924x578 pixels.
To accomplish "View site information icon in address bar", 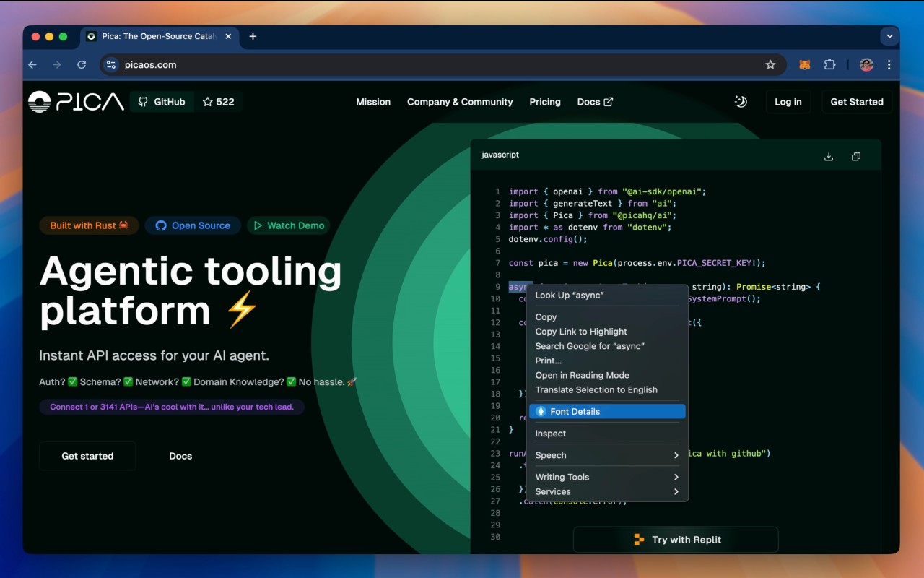I will pyautogui.click(x=110, y=65).
